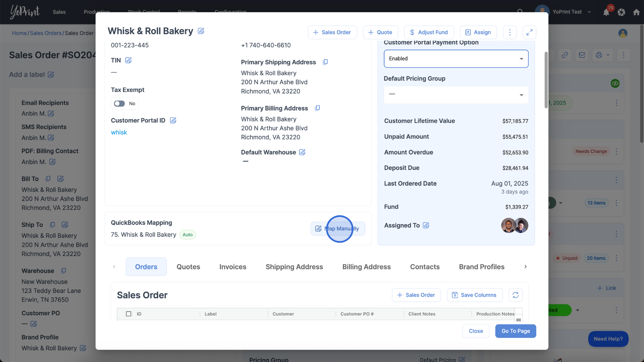644x362 pixels.
Task: Switch to the Orders tab
Action: click(x=146, y=267)
